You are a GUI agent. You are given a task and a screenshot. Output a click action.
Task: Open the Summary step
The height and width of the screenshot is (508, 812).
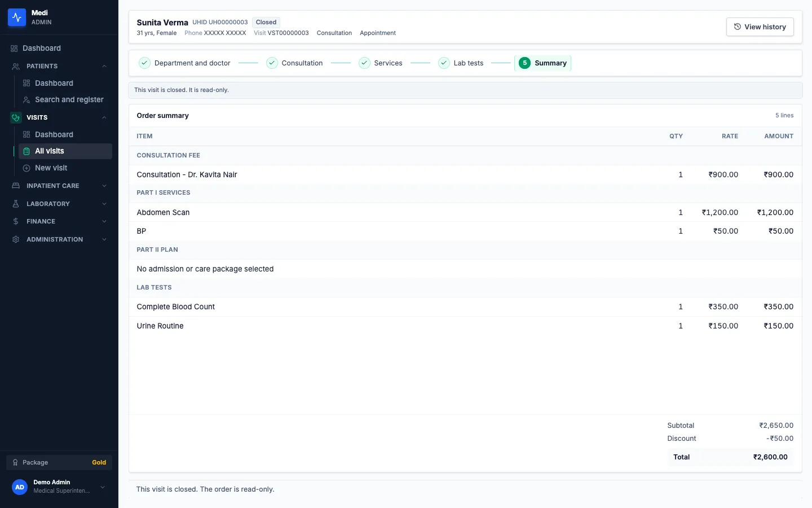(543, 63)
